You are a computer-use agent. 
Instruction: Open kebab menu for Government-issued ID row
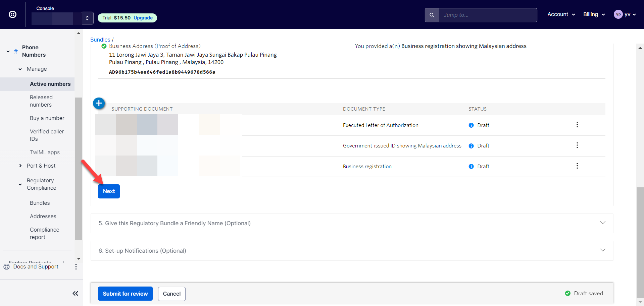click(577, 145)
